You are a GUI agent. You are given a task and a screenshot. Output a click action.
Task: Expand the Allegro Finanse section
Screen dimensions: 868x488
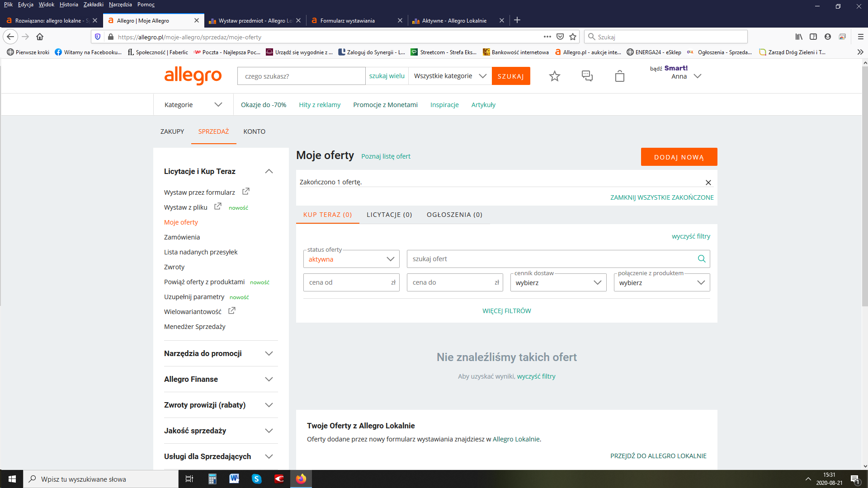tap(269, 379)
